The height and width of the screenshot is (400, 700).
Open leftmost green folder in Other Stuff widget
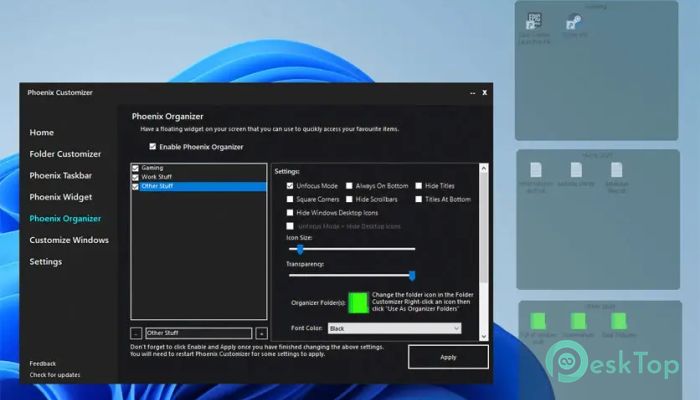point(538,321)
